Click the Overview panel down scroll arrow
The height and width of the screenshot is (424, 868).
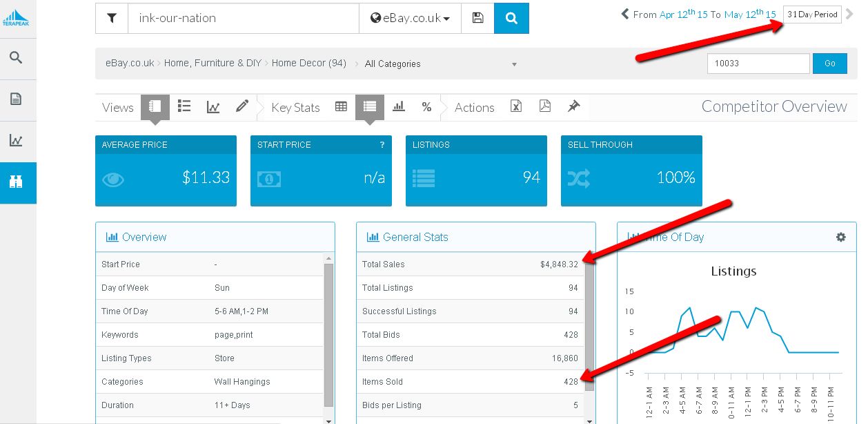click(328, 420)
